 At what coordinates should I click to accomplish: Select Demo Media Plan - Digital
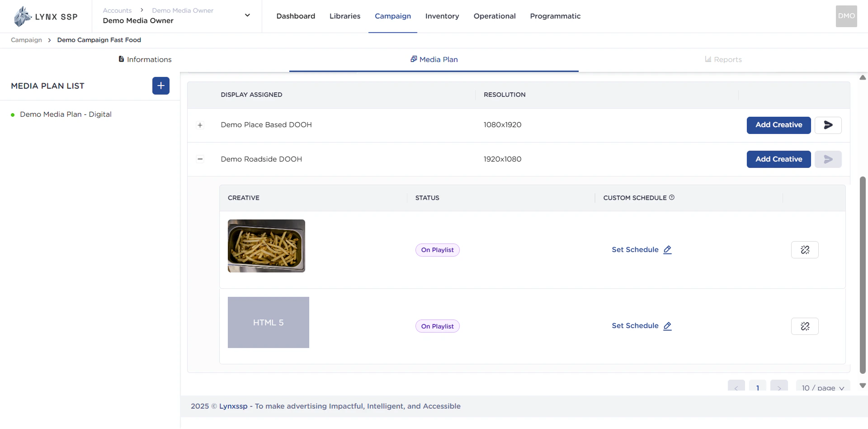coord(66,114)
